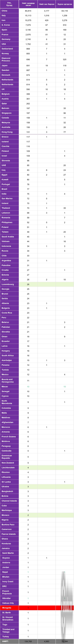The width and height of the screenshot is (74, 644).
Task: Select Iran's 3,276 recovered value
Action: click(65, 20)
